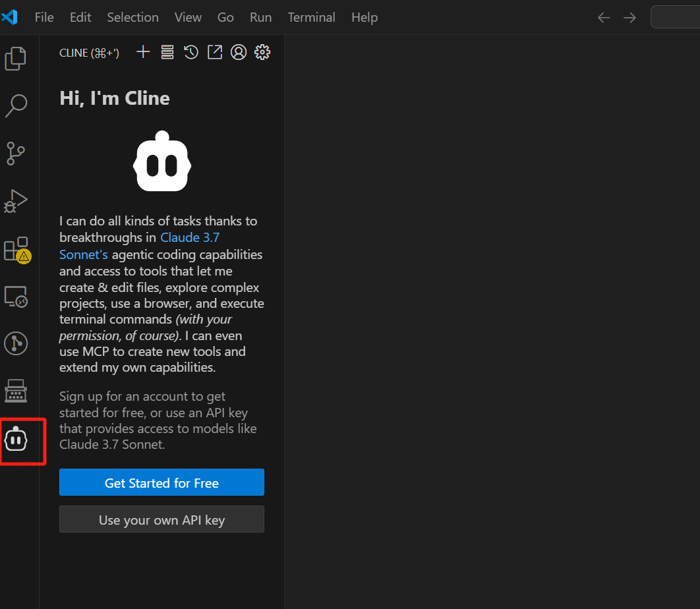Open the Explorer view in activity bar
The width and height of the screenshot is (700, 609).
point(16,59)
